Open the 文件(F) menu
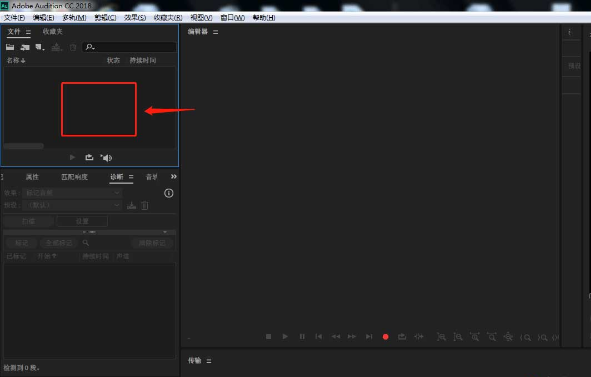Viewport: 591px width, 377px height. pyautogui.click(x=14, y=18)
